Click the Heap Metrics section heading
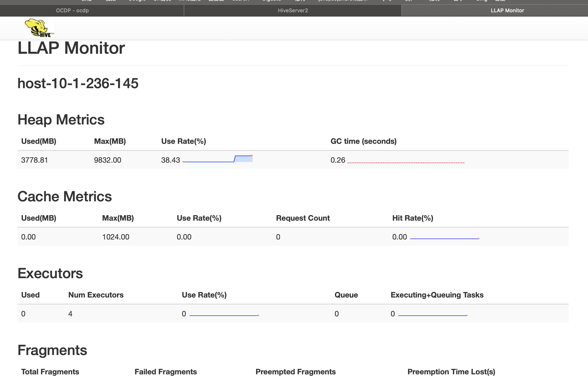588x380 pixels. pos(61,120)
